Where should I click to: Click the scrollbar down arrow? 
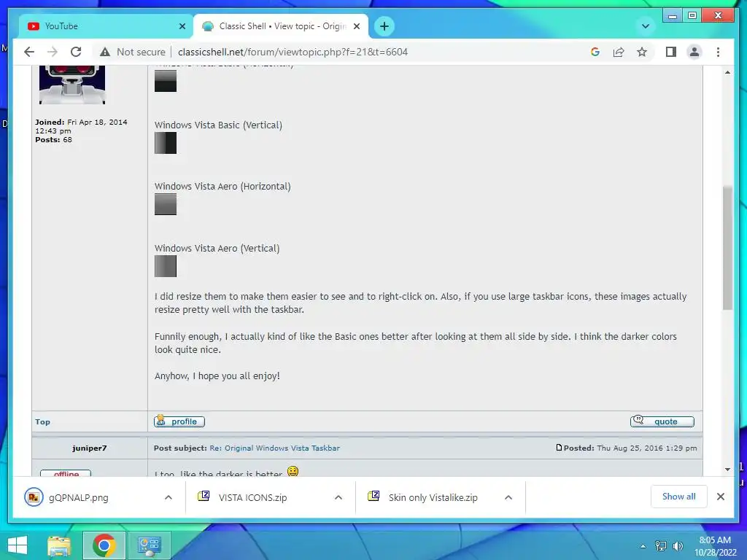tap(727, 470)
